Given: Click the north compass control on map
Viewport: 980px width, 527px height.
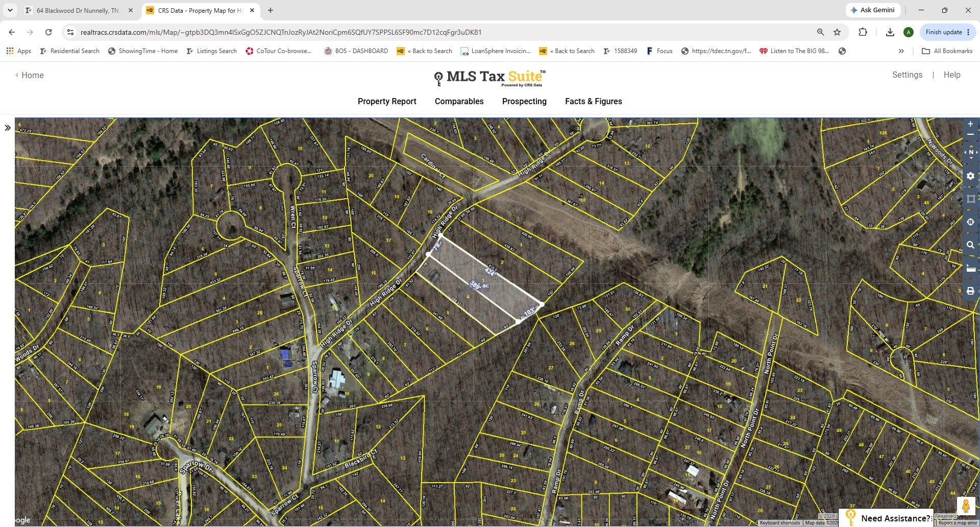Looking at the screenshot, I should pyautogui.click(x=970, y=152).
